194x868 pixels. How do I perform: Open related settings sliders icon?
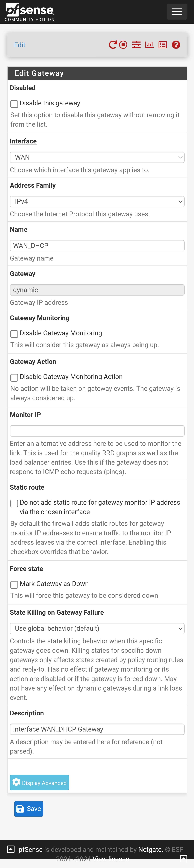click(136, 45)
